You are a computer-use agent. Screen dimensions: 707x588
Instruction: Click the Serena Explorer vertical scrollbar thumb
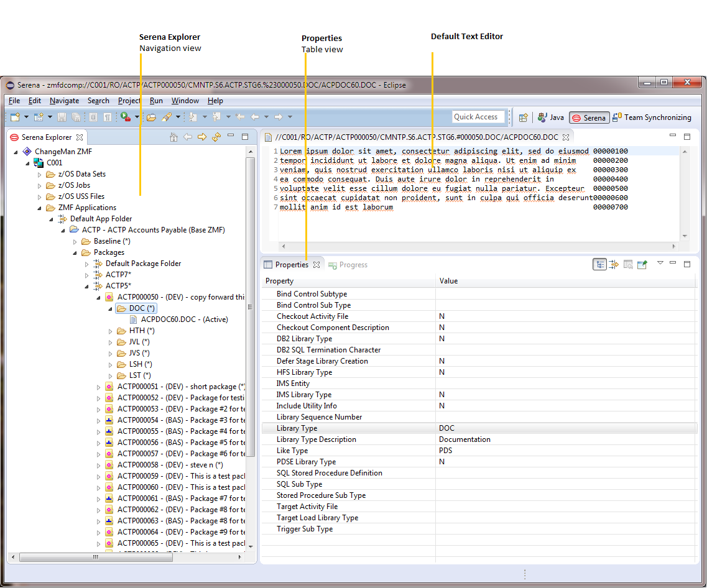coord(251,307)
